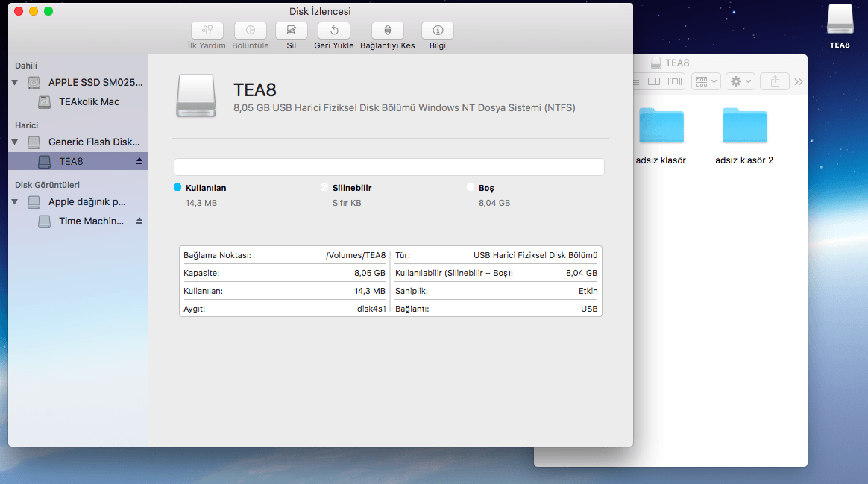Click the Harici sidebar section header
868x484 pixels.
coord(26,126)
